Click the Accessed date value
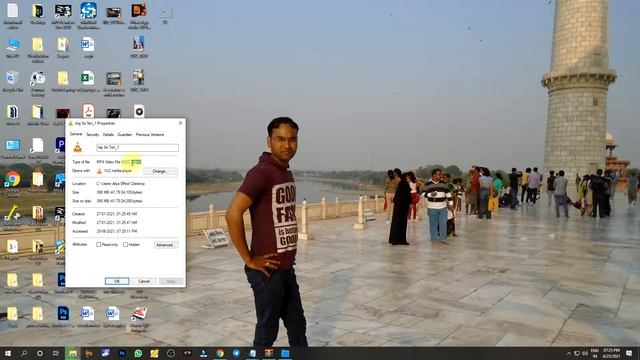 pos(117,231)
